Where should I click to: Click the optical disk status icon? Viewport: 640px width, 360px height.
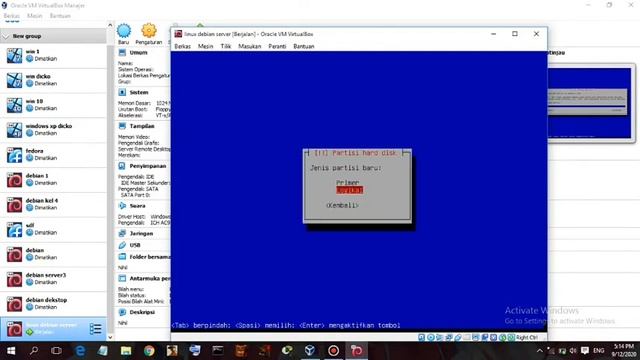430,337
